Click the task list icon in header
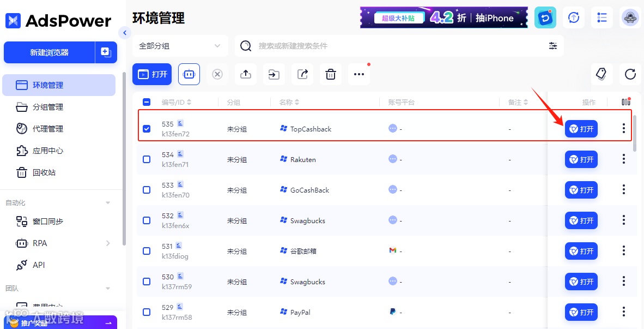The width and height of the screenshot is (644, 329). [602, 17]
